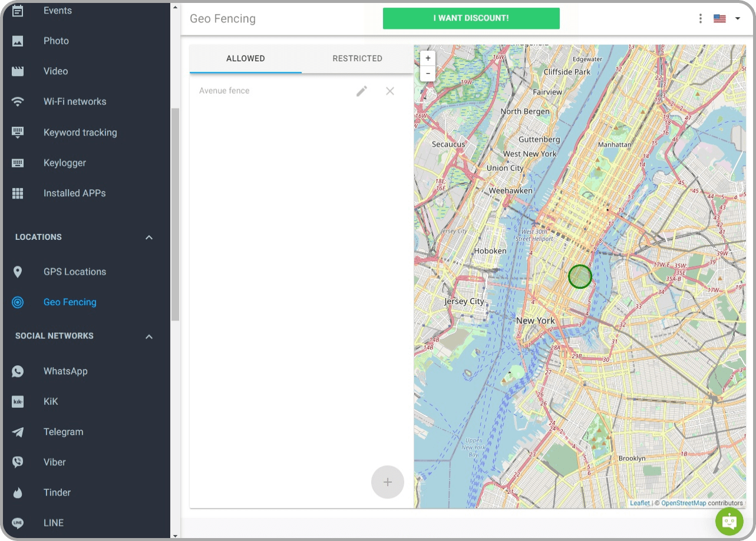Screen dimensions: 756x541
Task: Click the US flag language icon
Action: pyautogui.click(x=719, y=18)
